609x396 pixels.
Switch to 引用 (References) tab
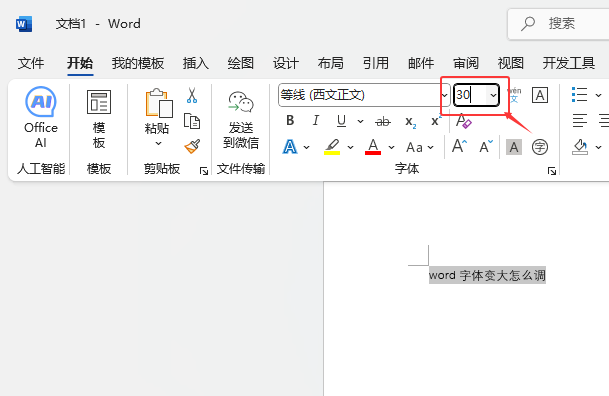[x=376, y=63]
